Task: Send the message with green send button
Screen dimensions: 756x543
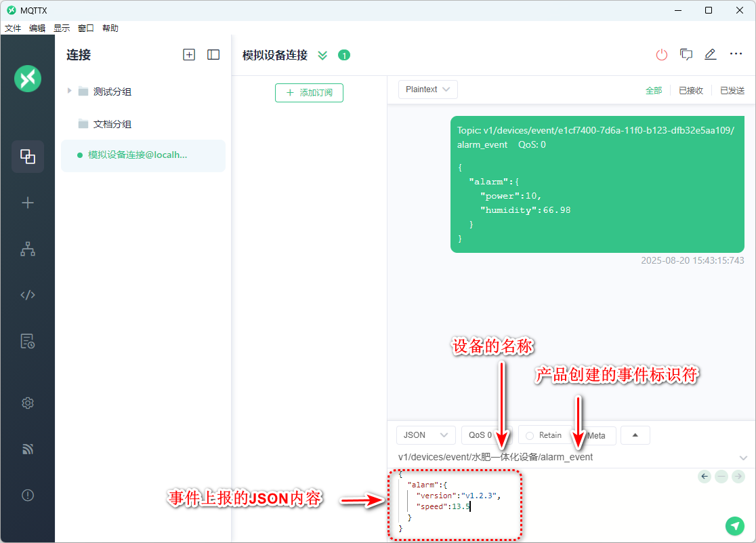Action: pos(734,525)
